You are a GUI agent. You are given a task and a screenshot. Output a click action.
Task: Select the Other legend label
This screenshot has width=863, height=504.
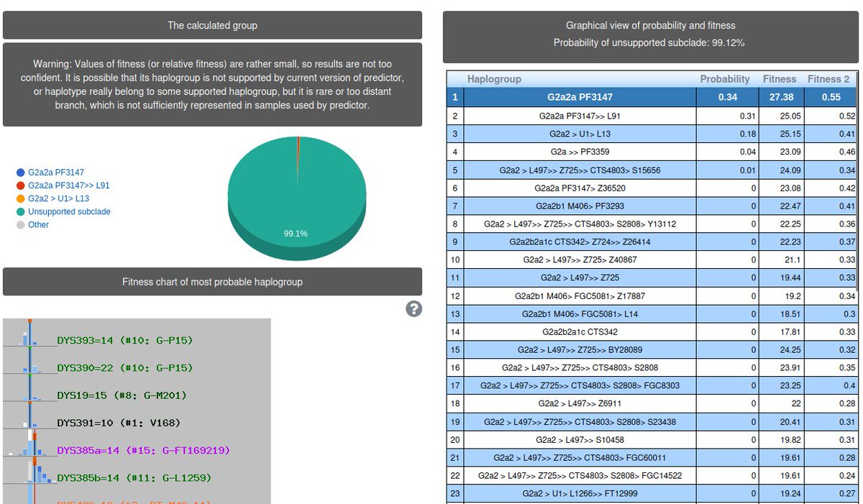pos(39,224)
